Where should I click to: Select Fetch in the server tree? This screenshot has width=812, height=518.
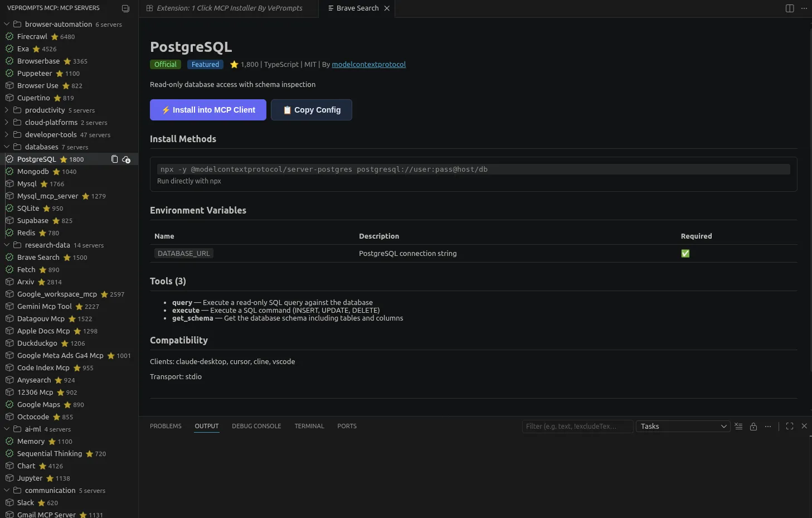[69, 270]
